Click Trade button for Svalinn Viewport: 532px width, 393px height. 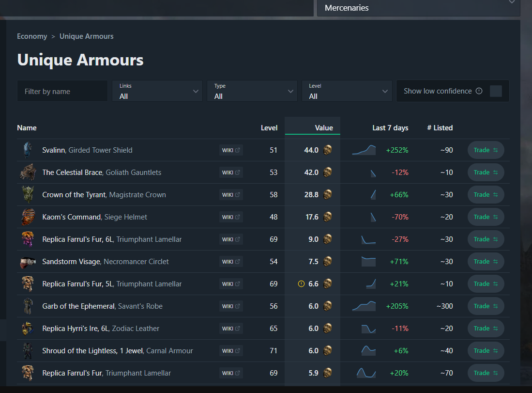tap(486, 150)
